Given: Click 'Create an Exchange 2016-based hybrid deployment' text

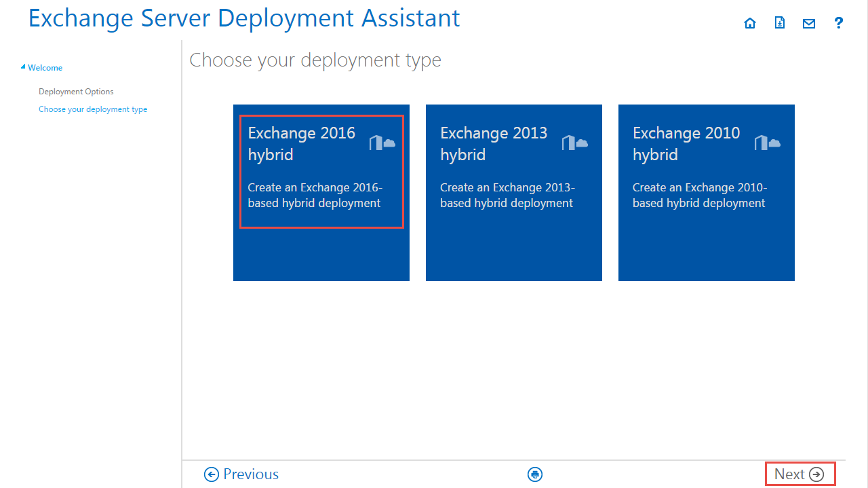Looking at the screenshot, I should click(x=315, y=195).
